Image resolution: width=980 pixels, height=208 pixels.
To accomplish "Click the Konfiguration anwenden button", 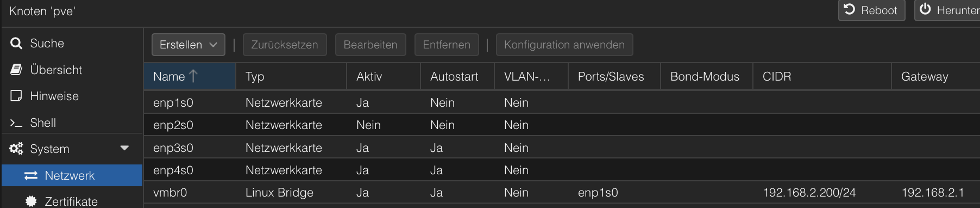I will 564,45.
